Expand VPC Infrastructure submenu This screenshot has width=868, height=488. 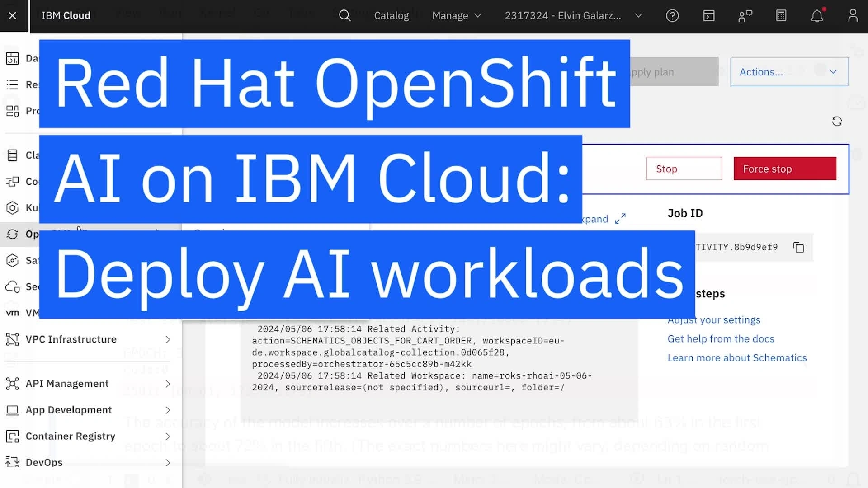[x=168, y=339]
